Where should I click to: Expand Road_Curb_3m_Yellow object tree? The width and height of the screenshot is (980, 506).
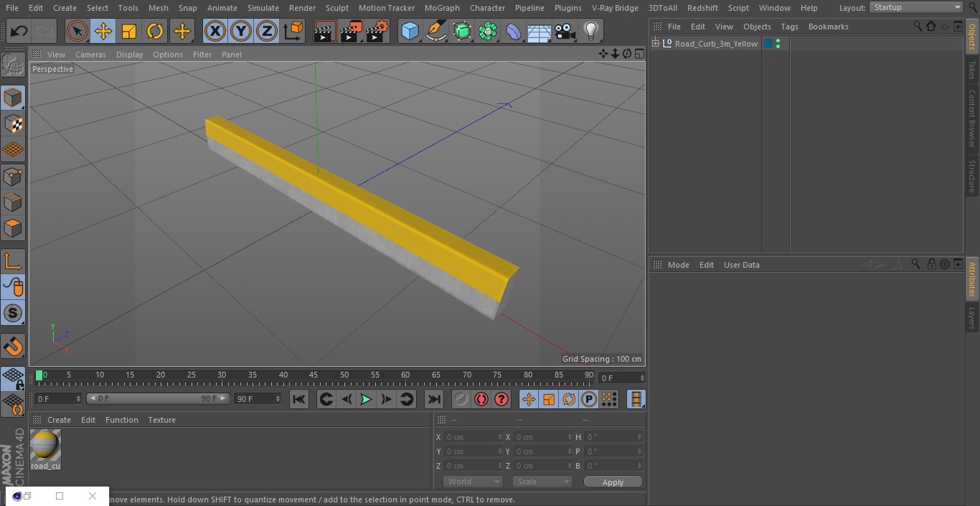click(x=656, y=44)
